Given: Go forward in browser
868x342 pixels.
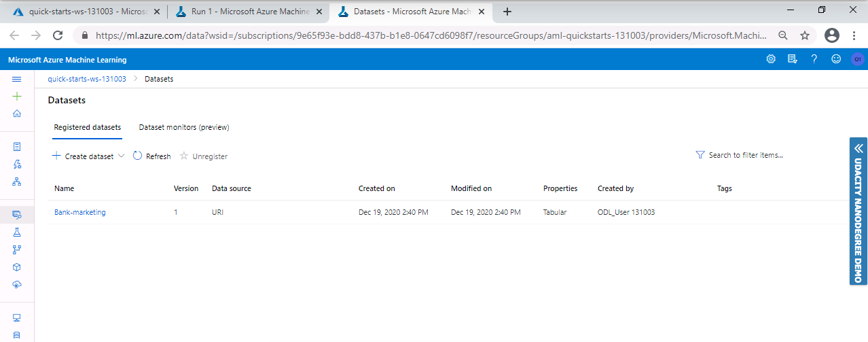Looking at the screenshot, I should tap(36, 35).
